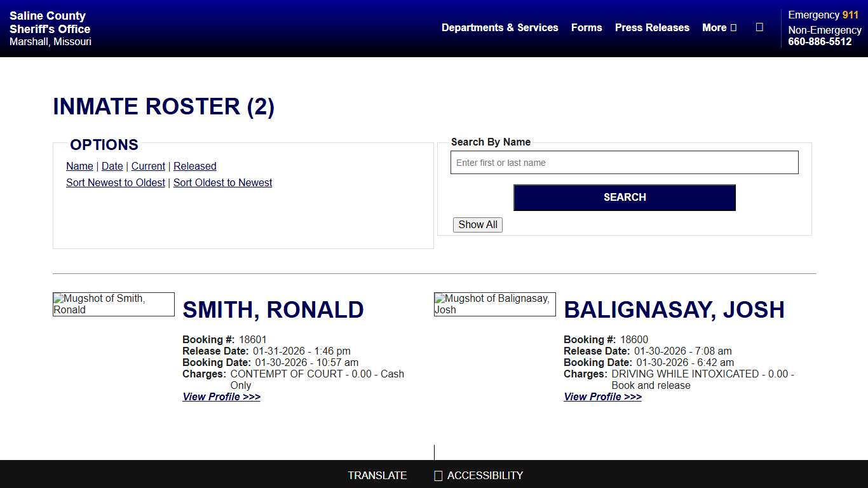Open Press Releases from the top navigation
Screen dimensions: 868x488
652,27
